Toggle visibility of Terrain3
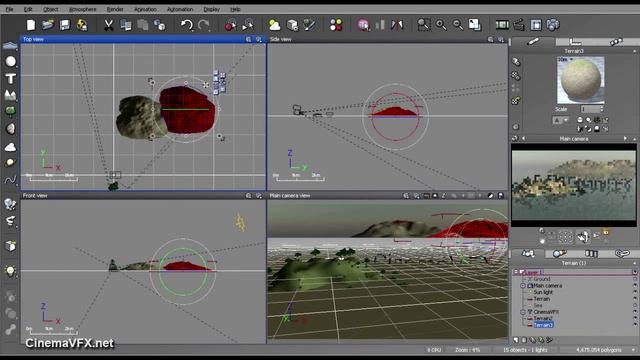This screenshot has width=640, height=360. click(635, 325)
